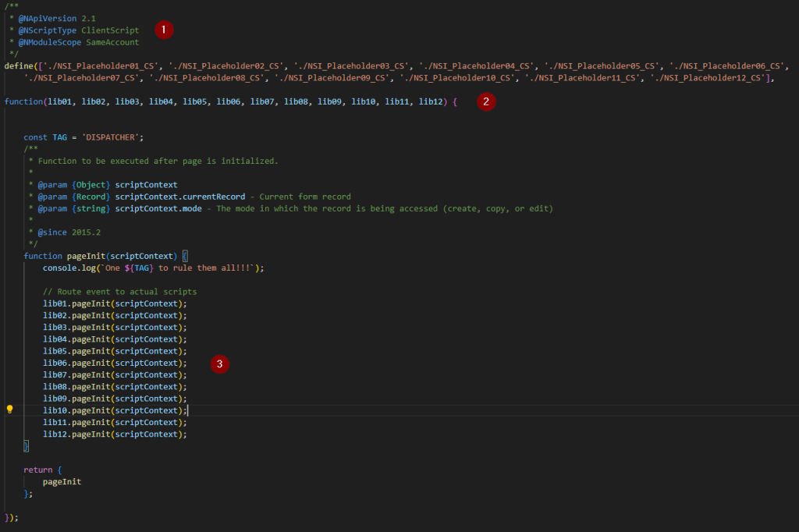Image resolution: width=799 pixels, height=532 pixels.
Task: Click the 'lib02.pageInit(scriptContext);' line
Action: [115, 315]
